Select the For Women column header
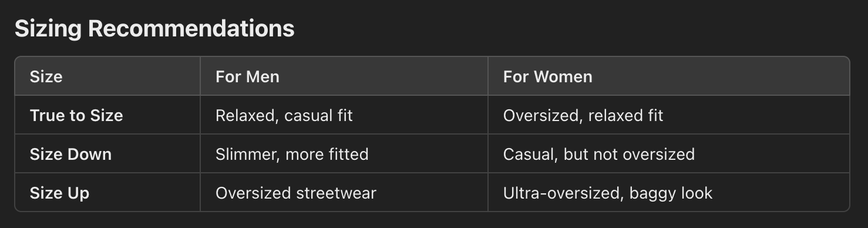Viewport: 868px width, 228px height. 547,76
